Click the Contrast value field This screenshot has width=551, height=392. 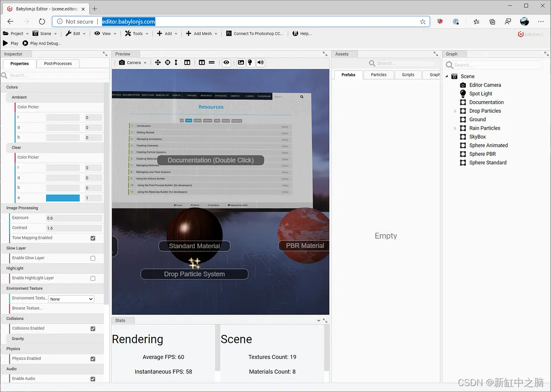[x=74, y=228]
